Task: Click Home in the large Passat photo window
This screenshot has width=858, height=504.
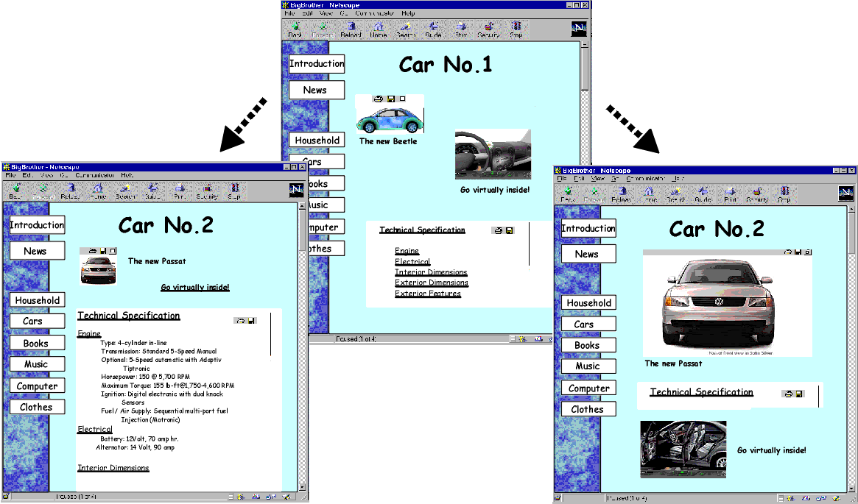Action: (x=648, y=194)
